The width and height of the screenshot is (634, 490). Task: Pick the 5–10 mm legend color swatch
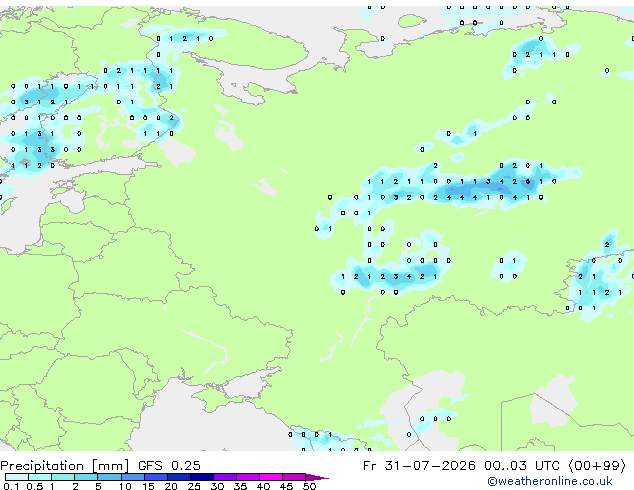click(109, 477)
